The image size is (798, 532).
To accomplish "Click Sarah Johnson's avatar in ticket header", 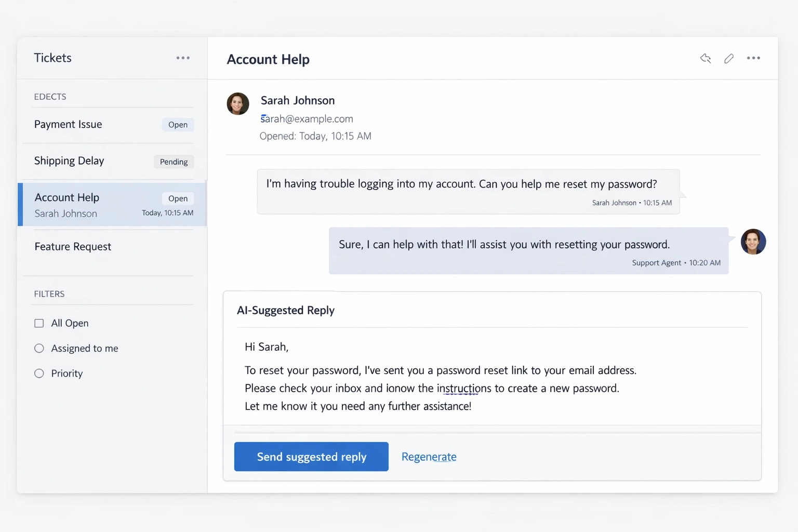I will click(238, 103).
